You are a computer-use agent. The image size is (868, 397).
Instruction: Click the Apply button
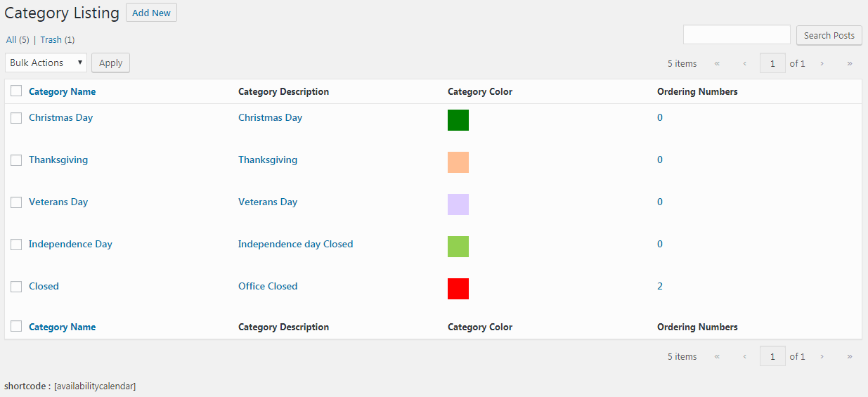pos(110,63)
